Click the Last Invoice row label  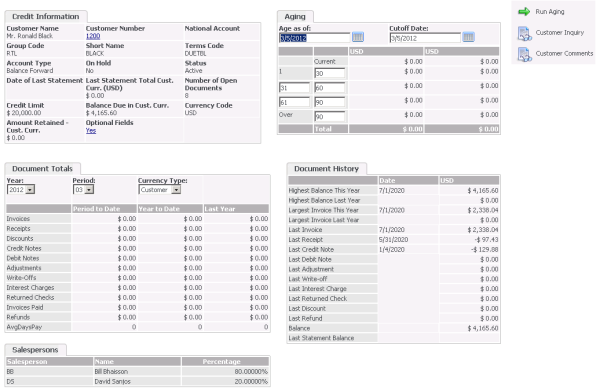pyautogui.click(x=305, y=230)
